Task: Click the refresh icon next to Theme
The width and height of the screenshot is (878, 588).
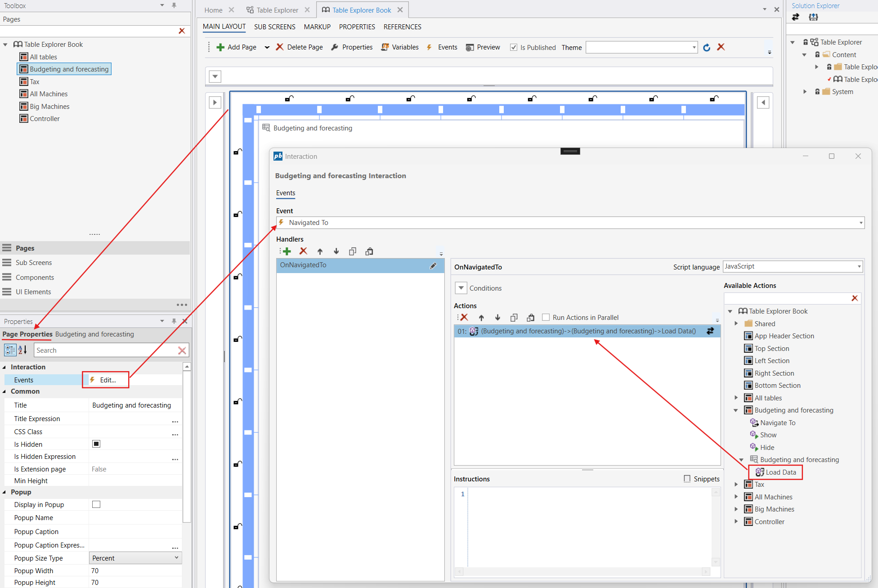Action: click(x=707, y=48)
